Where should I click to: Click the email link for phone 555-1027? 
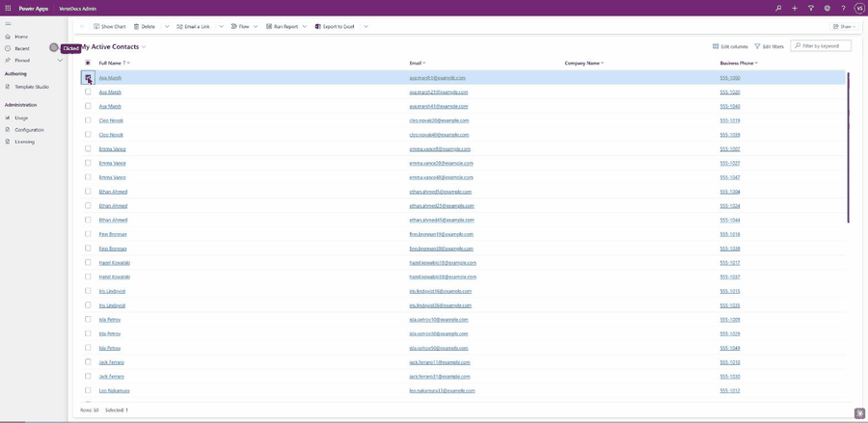pos(441,163)
